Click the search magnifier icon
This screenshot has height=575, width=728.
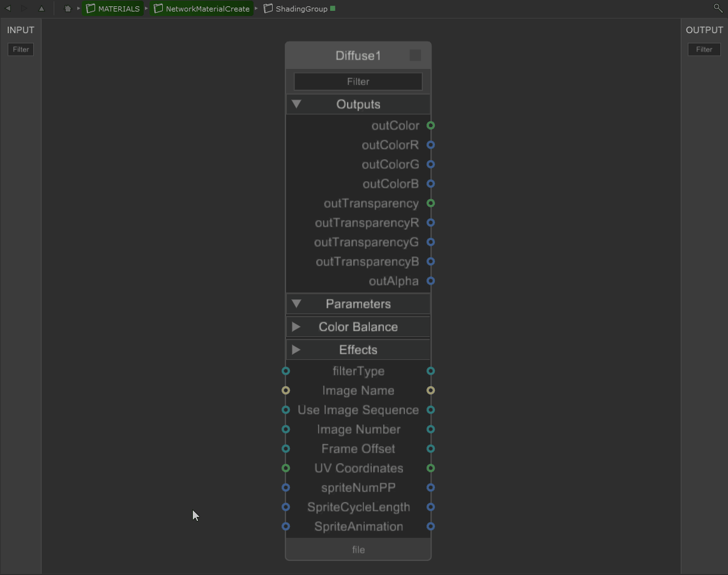pos(718,8)
